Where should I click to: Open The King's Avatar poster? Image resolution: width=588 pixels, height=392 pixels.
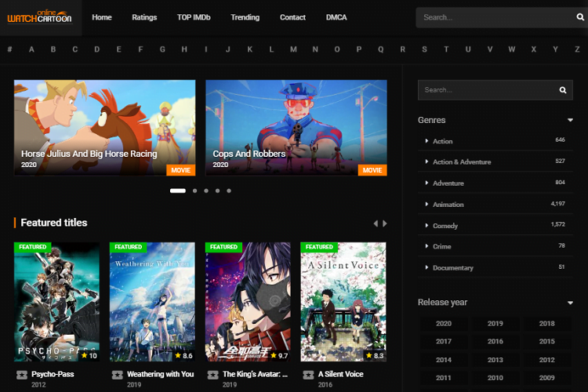[248, 302]
